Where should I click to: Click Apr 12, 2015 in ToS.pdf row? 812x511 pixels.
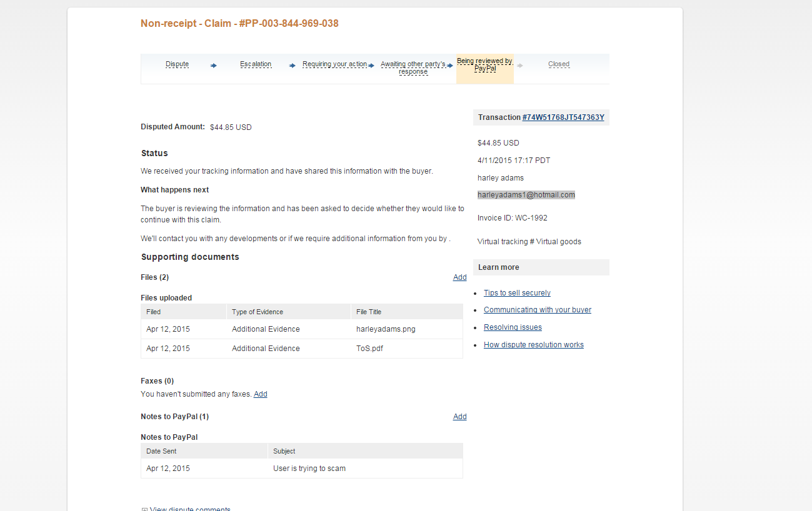[168, 349]
